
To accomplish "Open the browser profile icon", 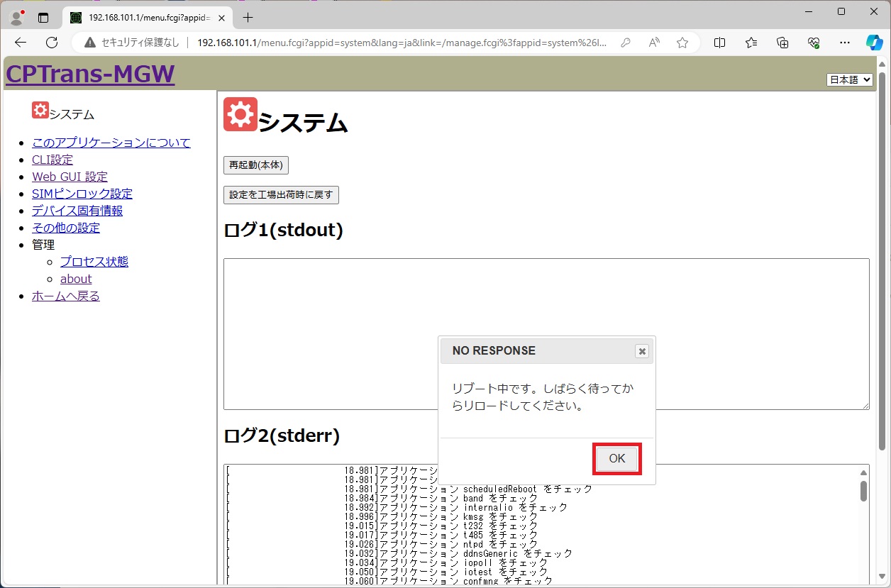I will coord(16,18).
